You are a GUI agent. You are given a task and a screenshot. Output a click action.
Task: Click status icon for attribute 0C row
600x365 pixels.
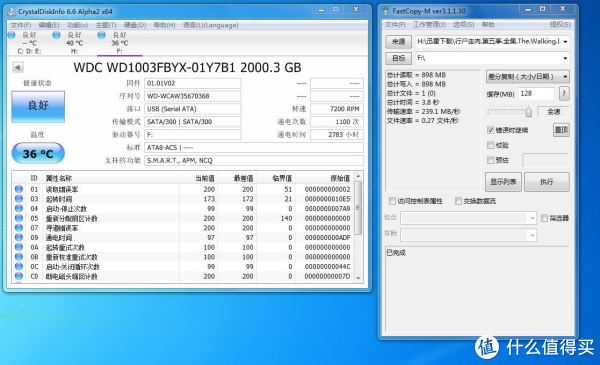click(19, 266)
